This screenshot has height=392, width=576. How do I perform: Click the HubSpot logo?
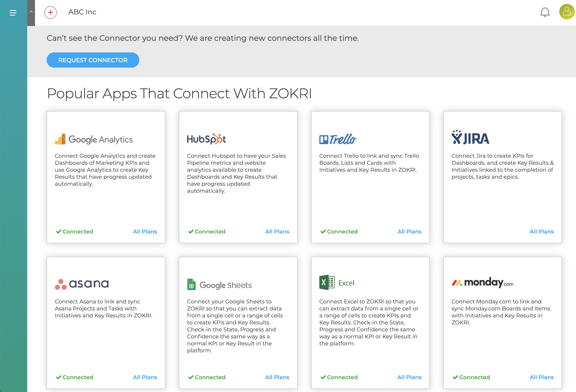(206, 139)
